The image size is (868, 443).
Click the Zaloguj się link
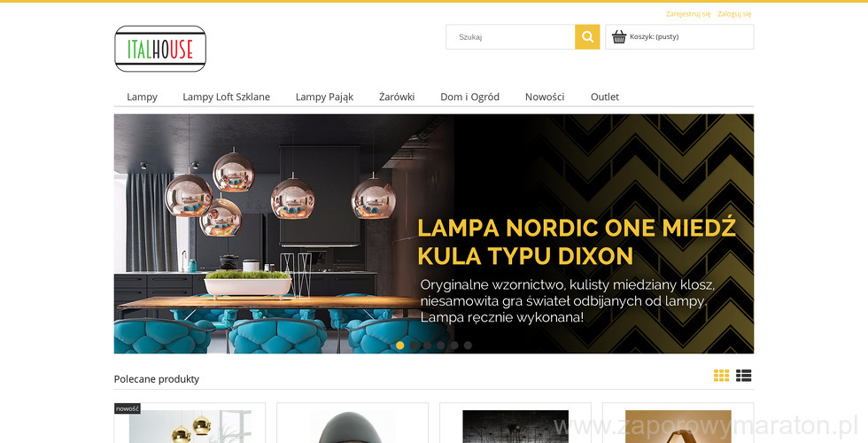(734, 14)
